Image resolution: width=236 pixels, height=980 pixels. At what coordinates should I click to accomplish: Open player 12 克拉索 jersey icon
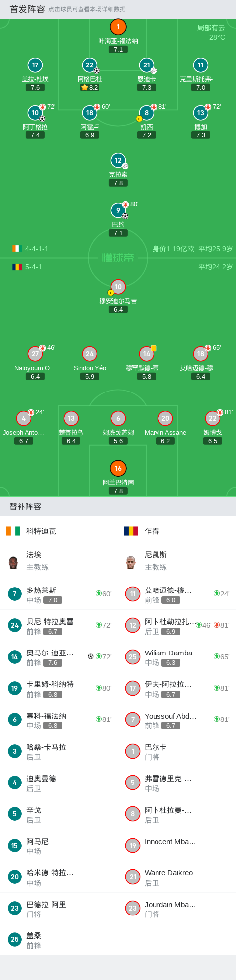pyautogui.click(x=118, y=160)
